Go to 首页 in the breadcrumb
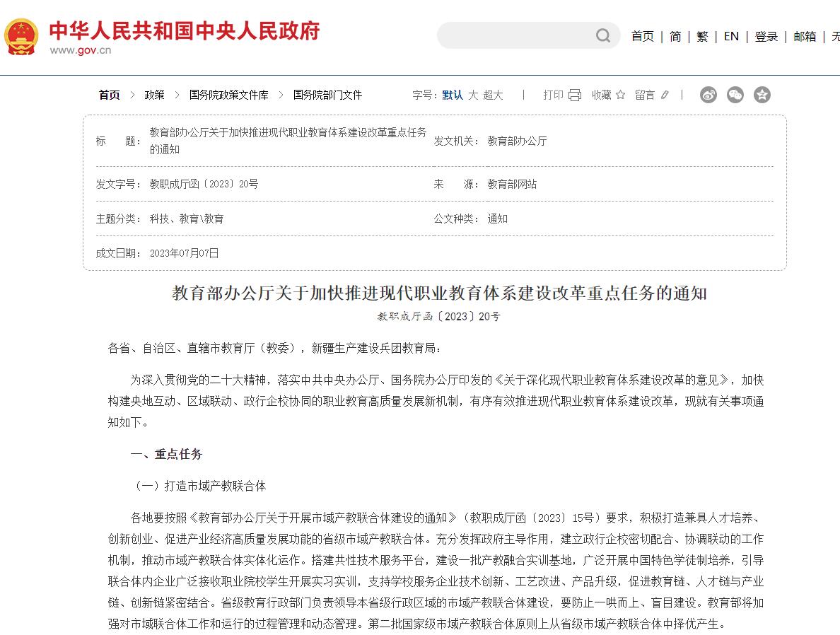840x635 pixels. [x=110, y=95]
